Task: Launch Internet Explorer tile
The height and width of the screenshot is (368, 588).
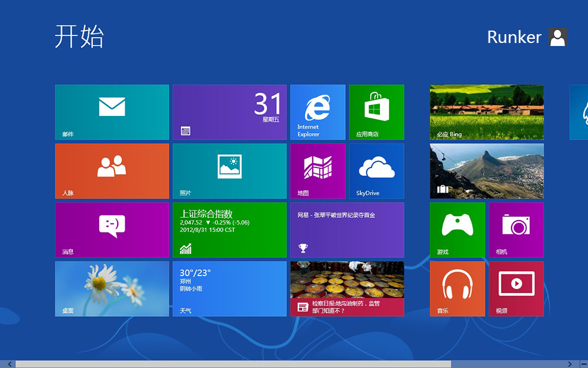Action: [318, 112]
